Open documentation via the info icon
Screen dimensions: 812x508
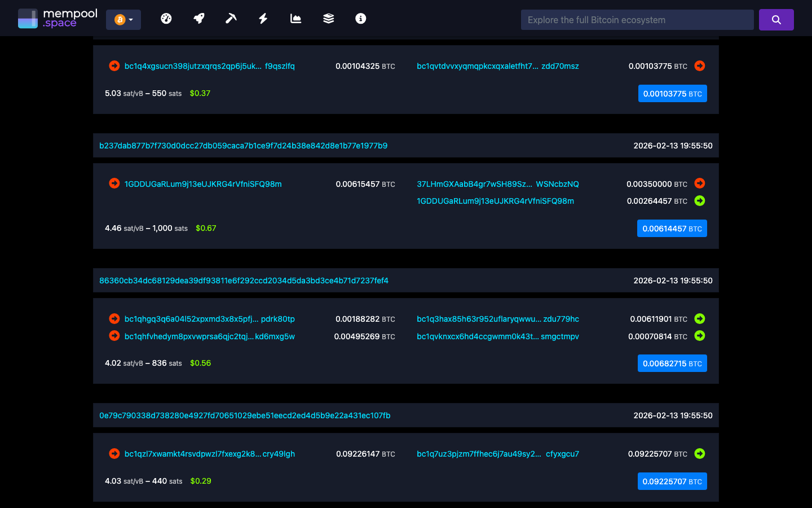coord(360,18)
